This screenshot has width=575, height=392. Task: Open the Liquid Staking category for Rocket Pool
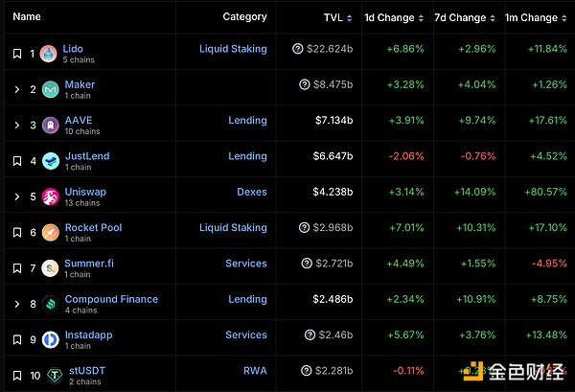click(233, 228)
